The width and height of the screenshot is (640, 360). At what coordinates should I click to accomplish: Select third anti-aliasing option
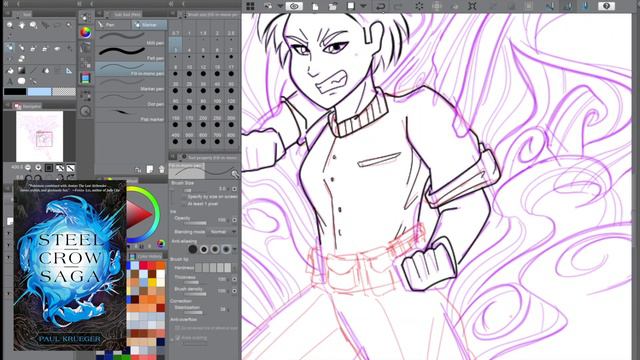(215, 249)
